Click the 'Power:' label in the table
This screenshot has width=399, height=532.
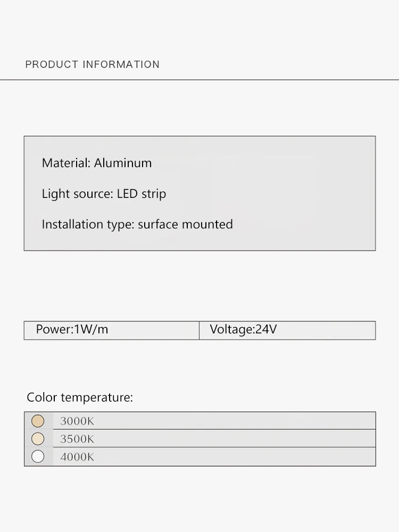coord(54,329)
